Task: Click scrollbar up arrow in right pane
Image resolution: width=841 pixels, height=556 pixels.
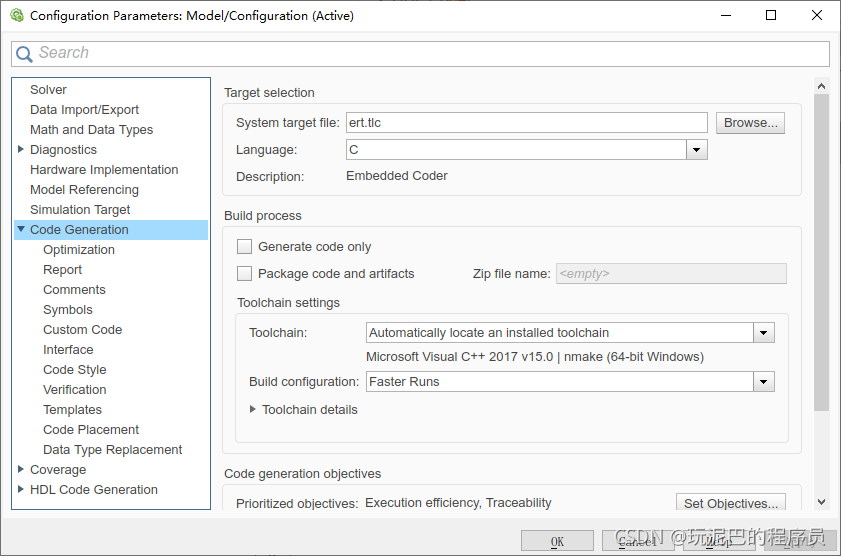Action: tap(821, 86)
